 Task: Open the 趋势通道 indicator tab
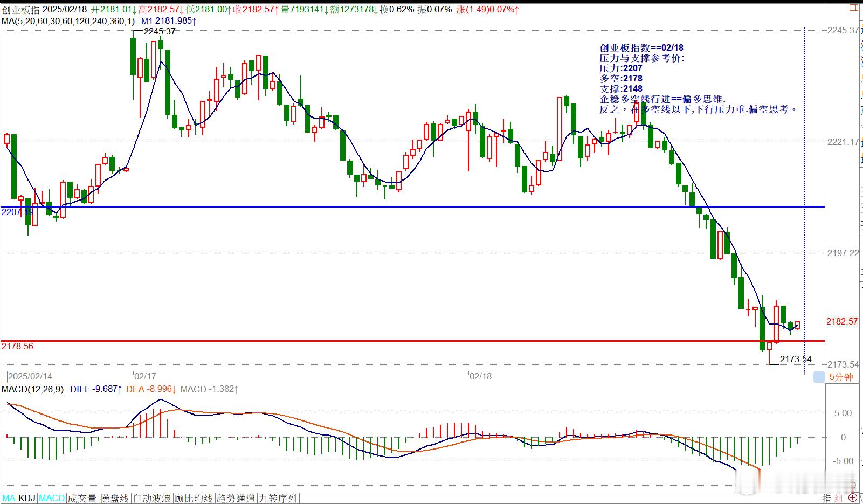click(236, 499)
